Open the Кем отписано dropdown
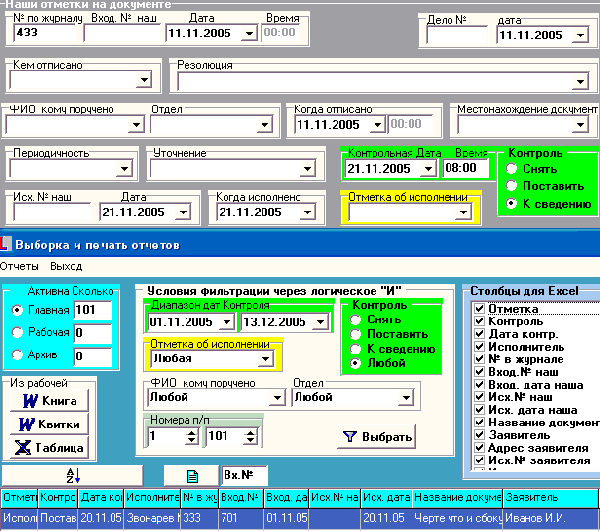Image resolution: width=600 pixels, height=531 pixels. pyautogui.click(x=145, y=81)
